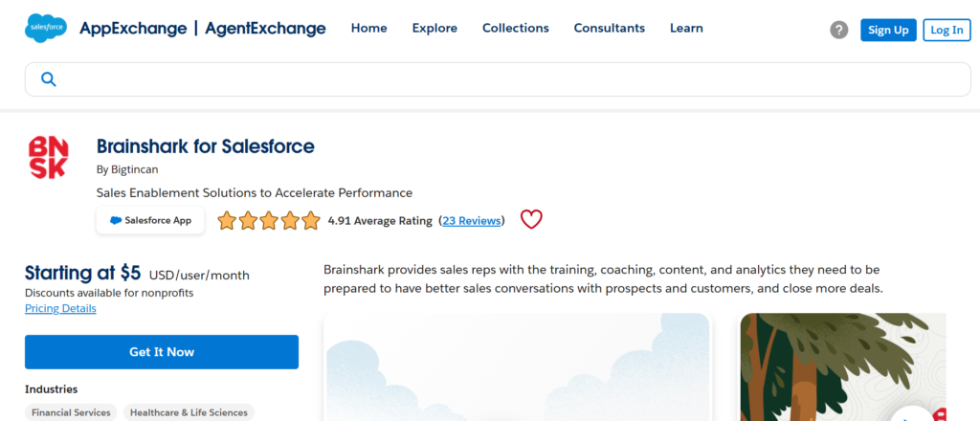980x421 pixels.
Task: Open the Explore menu
Action: pos(434,28)
